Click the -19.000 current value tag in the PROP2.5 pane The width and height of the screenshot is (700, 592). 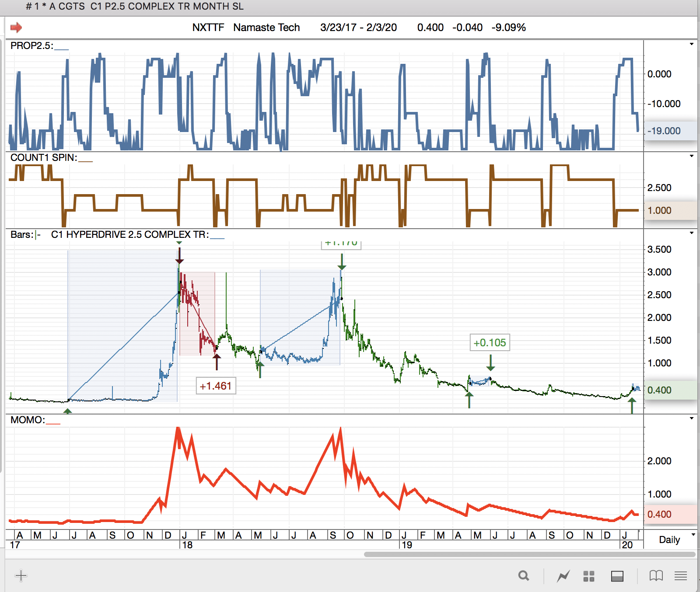(671, 131)
